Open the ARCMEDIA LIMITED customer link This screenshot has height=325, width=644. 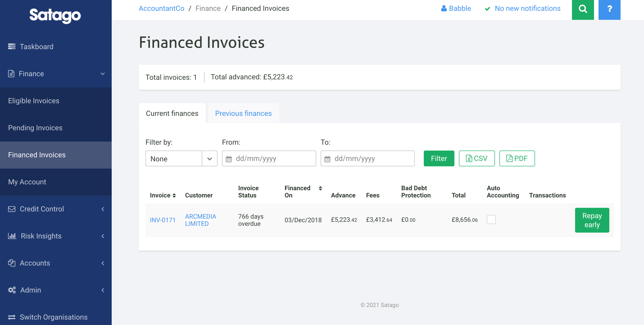click(200, 220)
